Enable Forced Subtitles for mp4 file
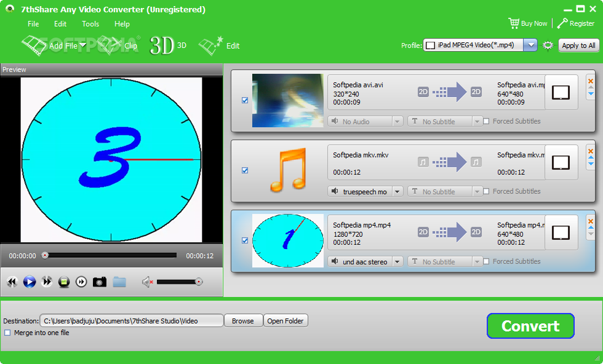The width and height of the screenshot is (603, 364). click(x=486, y=261)
